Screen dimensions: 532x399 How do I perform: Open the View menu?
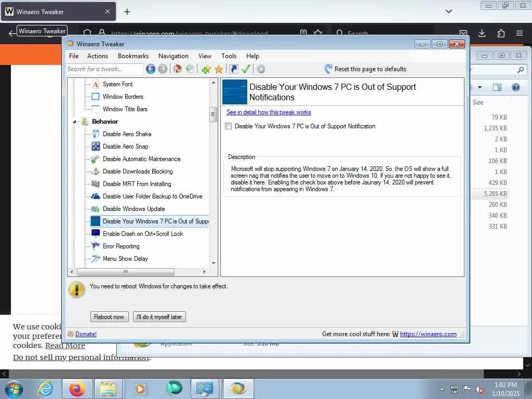tap(205, 56)
